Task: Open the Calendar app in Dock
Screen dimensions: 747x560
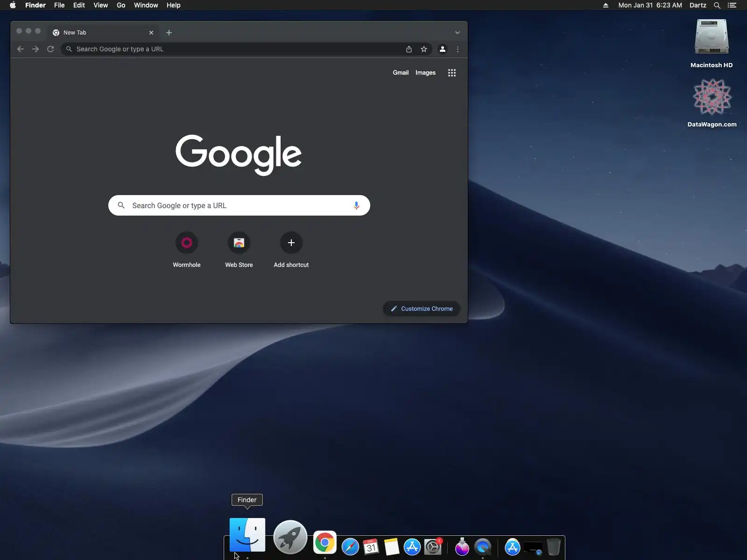Action: 371,546
